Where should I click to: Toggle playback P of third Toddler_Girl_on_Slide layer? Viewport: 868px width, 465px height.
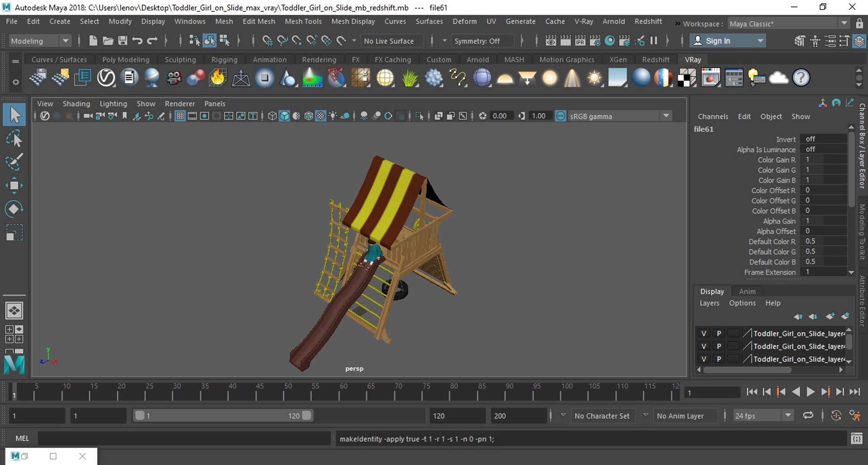pyautogui.click(x=718, y=359)
